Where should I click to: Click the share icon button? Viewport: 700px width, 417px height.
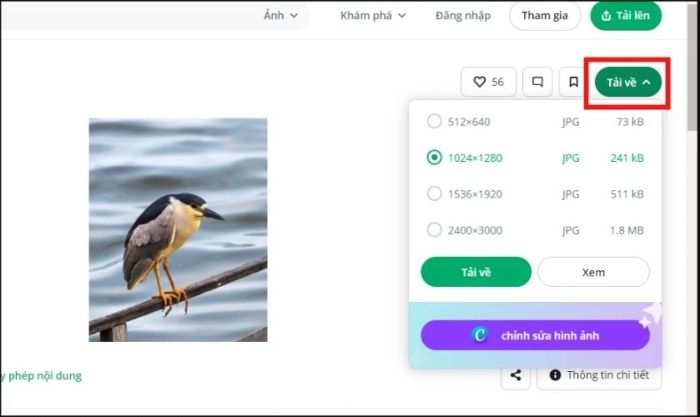click(x=516, y=375)
